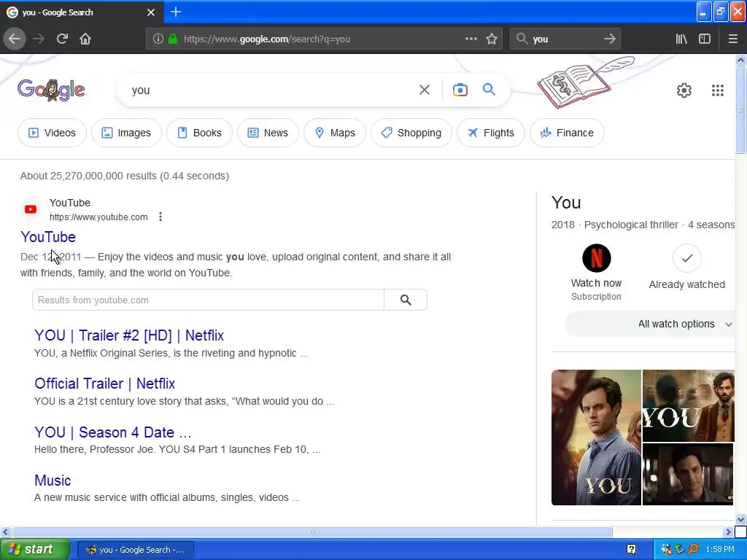The image size is (747, 560).
Task: Click the Google search input containing 'you'
Action: pos(271,90)
